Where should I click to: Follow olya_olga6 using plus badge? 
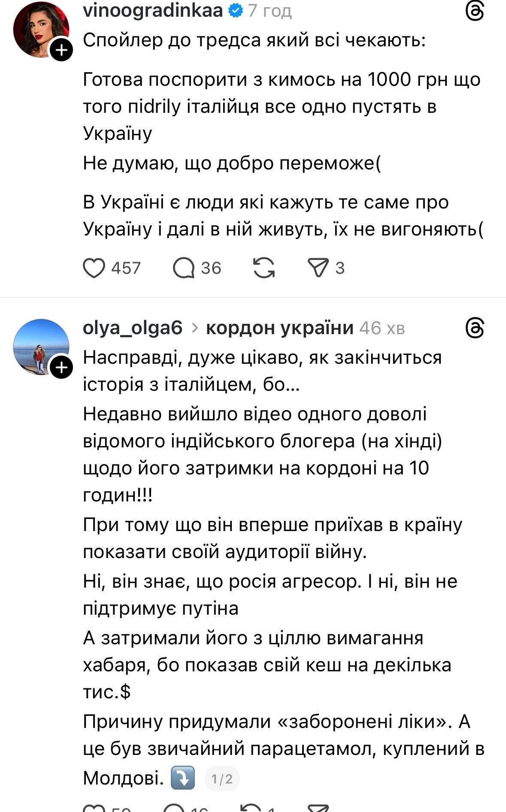[x=62, y=368]
